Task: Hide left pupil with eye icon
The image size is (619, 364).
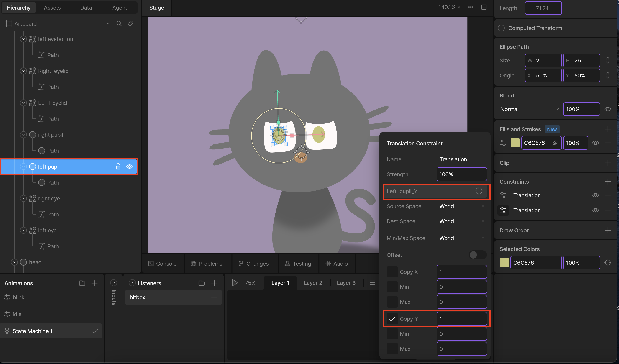Action: coord(130,167)
